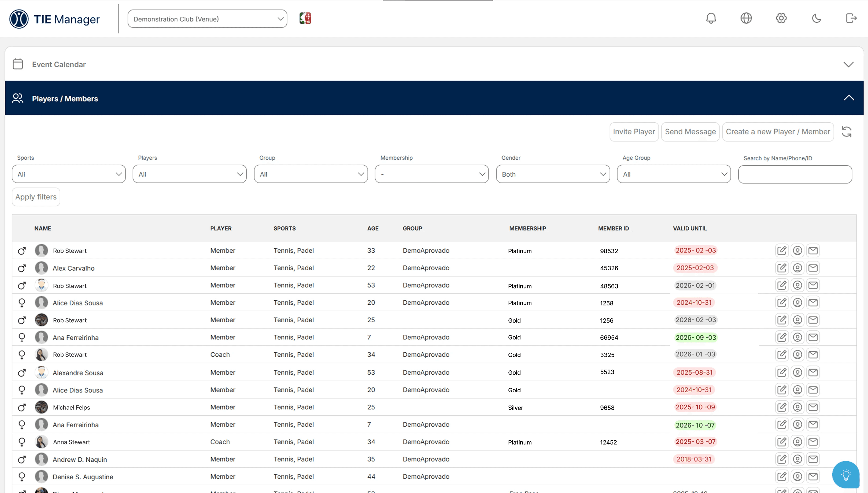The height and width of the screenshot is (493, 868).
Task: Open the Membership filter dropdown
Action: [x=432, y=174]
